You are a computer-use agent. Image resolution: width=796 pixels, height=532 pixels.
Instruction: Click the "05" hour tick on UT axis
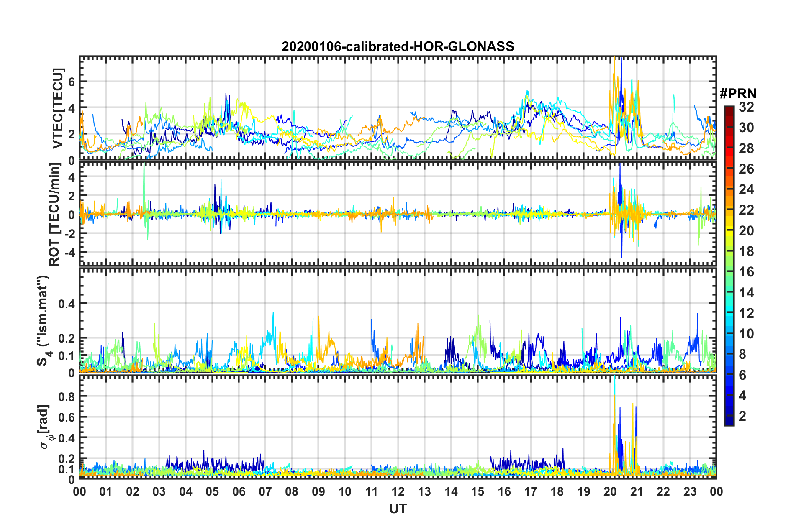212,491
